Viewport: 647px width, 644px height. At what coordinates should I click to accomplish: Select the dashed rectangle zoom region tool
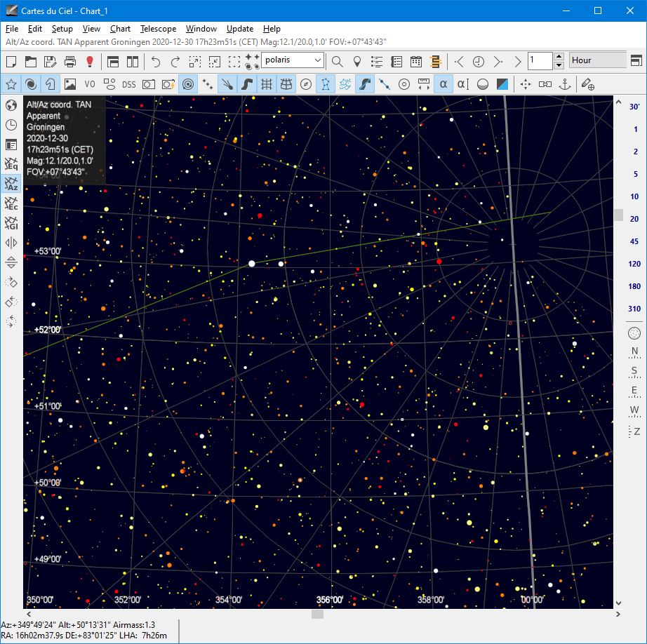pos(234,62)
